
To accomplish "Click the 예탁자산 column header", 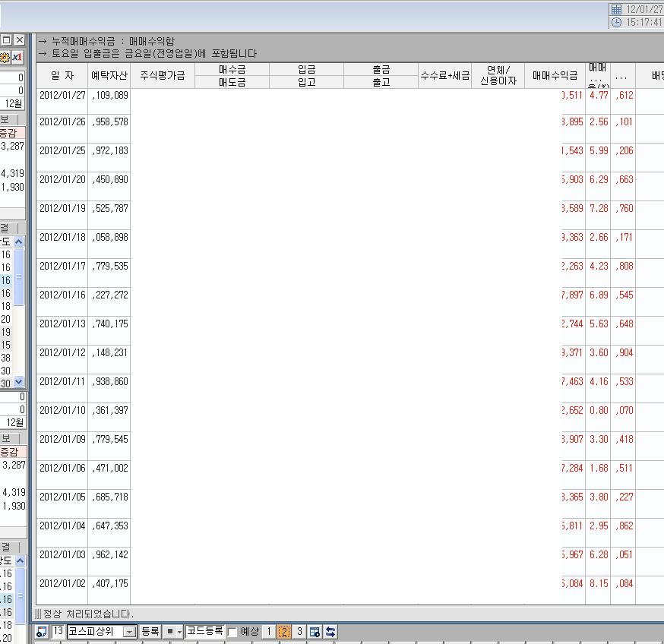I will tap(109, 76).
